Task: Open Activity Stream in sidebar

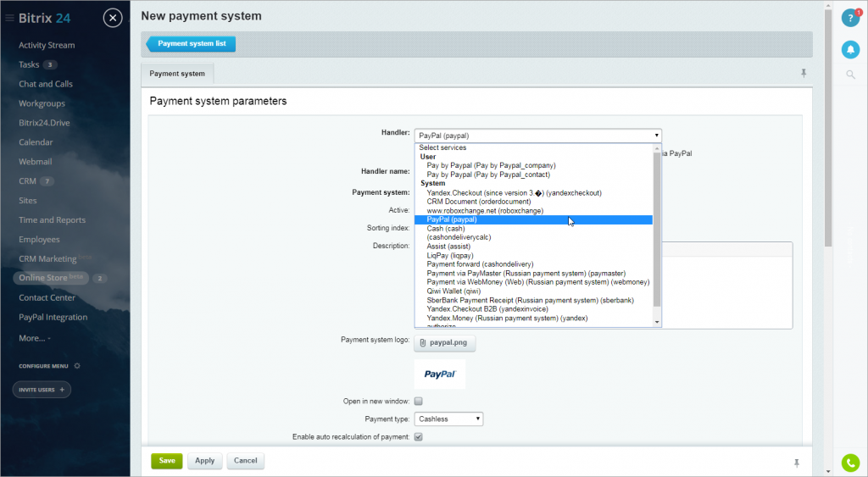Action: [47, 46]
